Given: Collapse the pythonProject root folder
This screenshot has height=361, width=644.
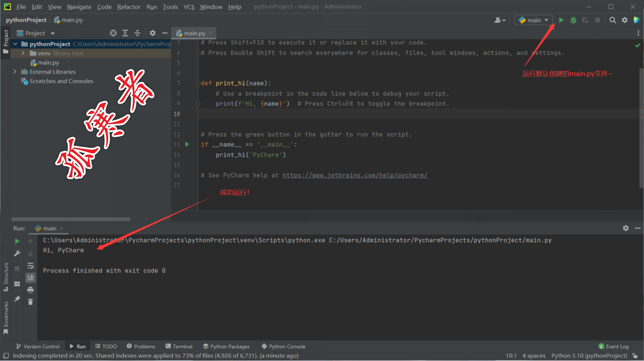Looking at the screenshot, I should (15, 44).
